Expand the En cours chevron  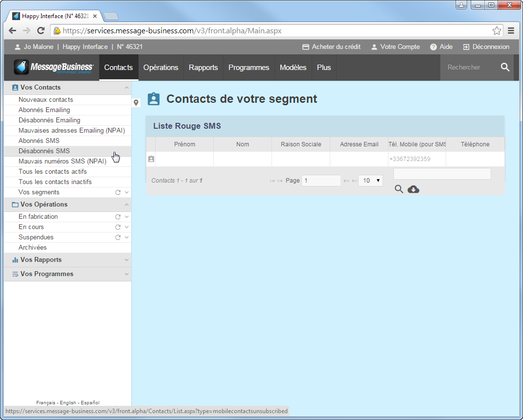tap(126, 227)
